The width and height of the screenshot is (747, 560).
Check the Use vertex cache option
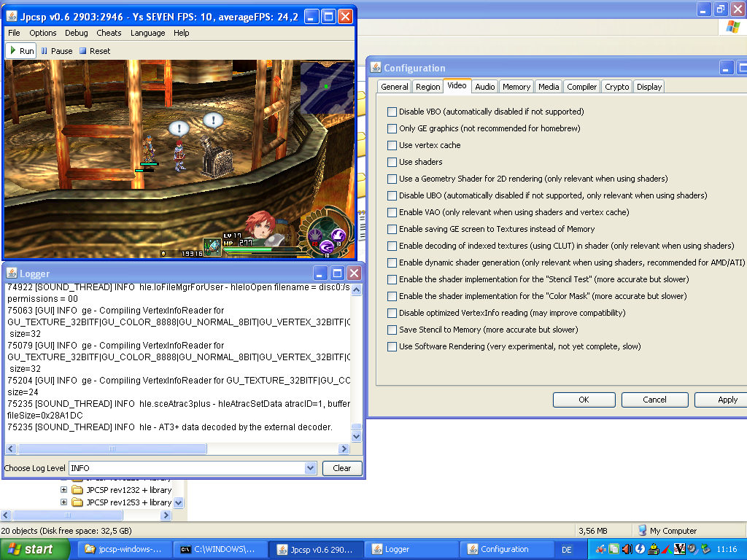tap(392, 145)
